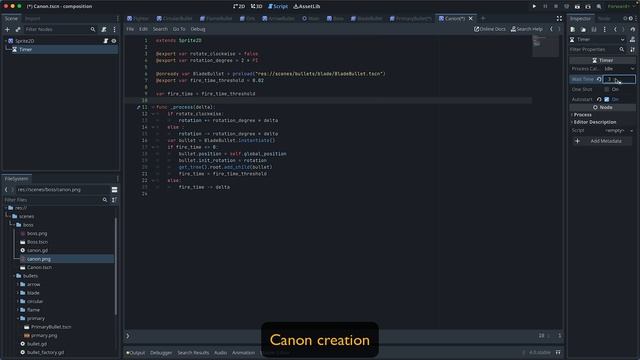Open the Scene dock three-dot options menu

(x=114, y=29)
